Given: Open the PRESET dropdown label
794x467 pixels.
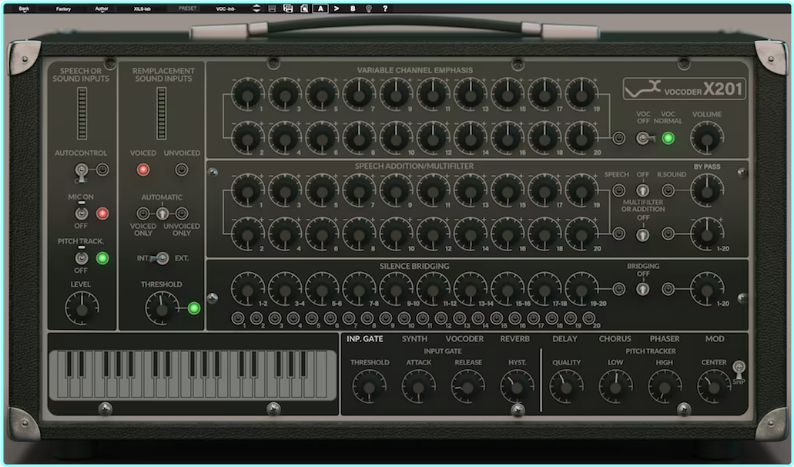Looking at the screenshot, I should point(187,9).
